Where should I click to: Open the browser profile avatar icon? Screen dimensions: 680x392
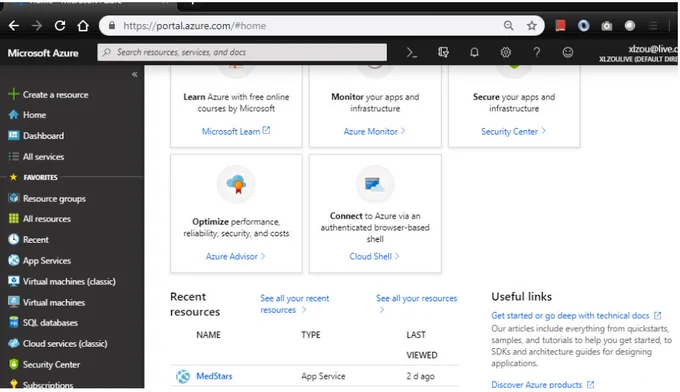(x=630, y=26)
